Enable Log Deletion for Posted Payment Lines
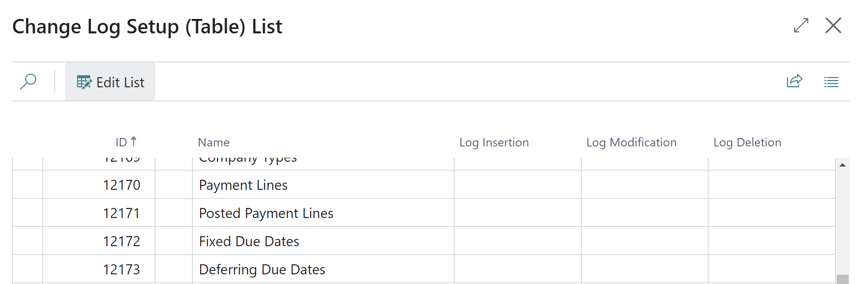The height and width of the screenshot is (284, 868). pos(771,213)
